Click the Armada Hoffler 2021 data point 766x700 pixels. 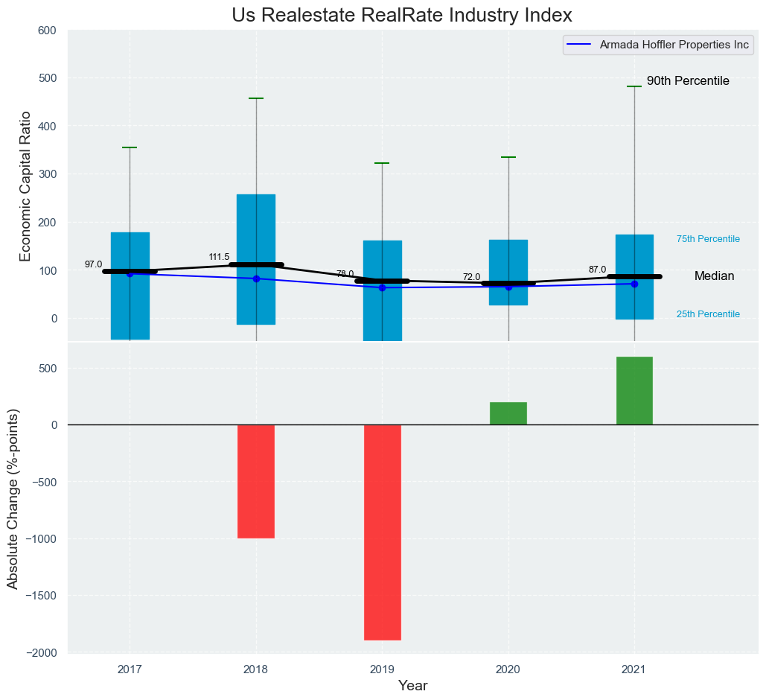pyautogui.click(x=634, y=284)
